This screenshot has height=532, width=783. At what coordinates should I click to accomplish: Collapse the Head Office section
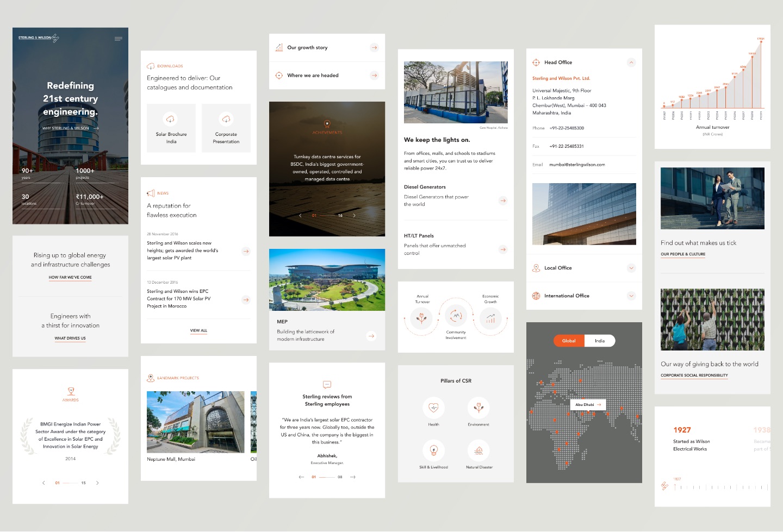(631, 62)
